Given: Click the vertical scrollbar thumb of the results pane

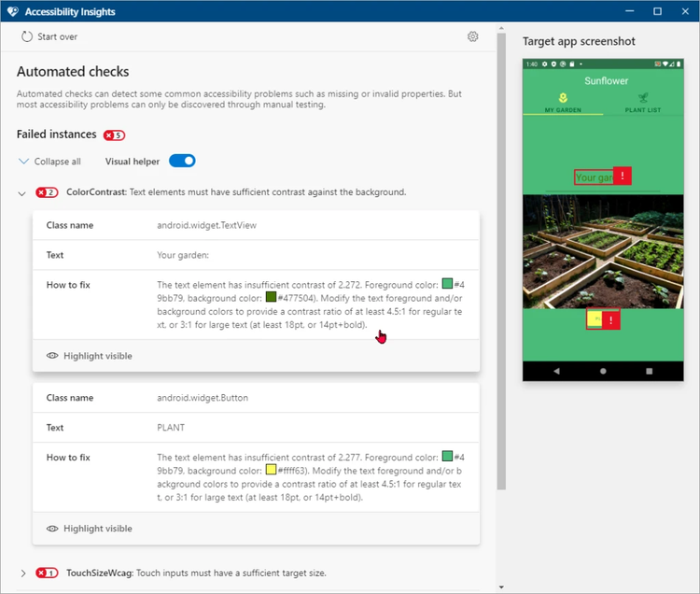Looking at the screenshot, I should pyautogui.click(x=501, y=262).
